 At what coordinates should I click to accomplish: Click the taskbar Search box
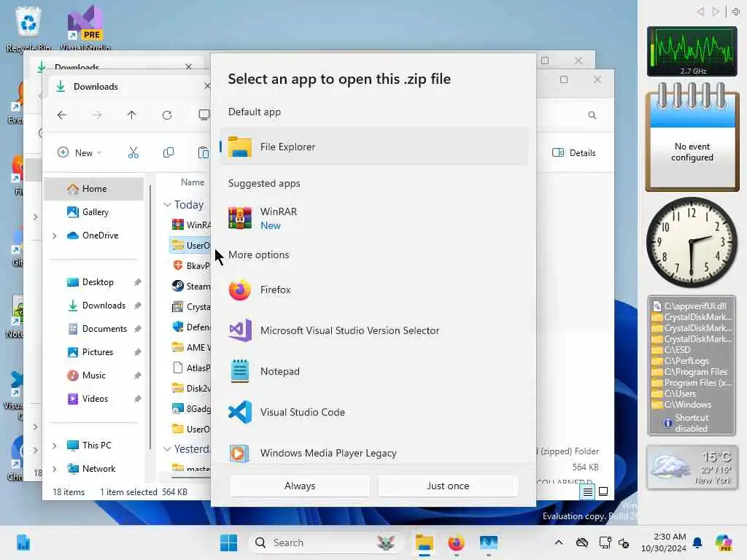[326, 542]
